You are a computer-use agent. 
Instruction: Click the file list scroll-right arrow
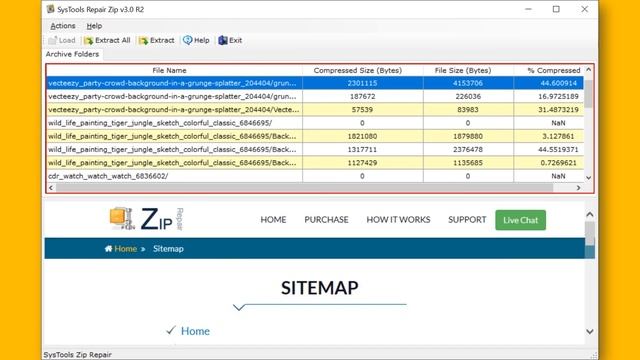click(x=578, y=188)
